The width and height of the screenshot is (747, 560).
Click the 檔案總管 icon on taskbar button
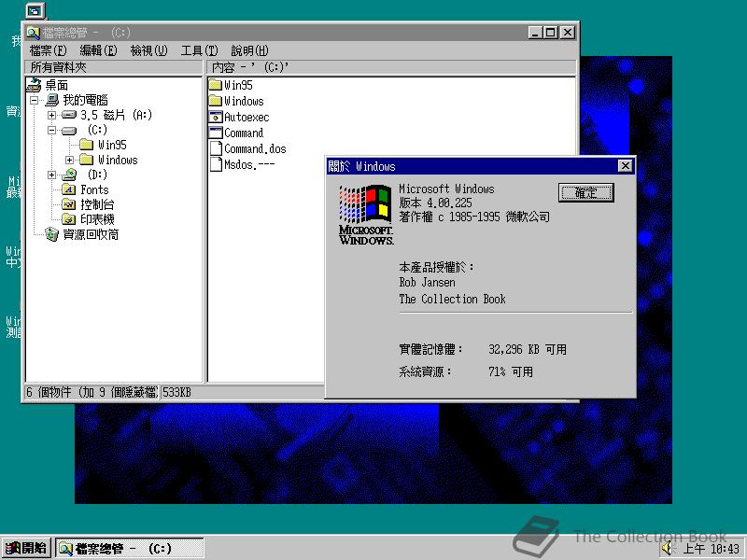click(x=65, y=549)
